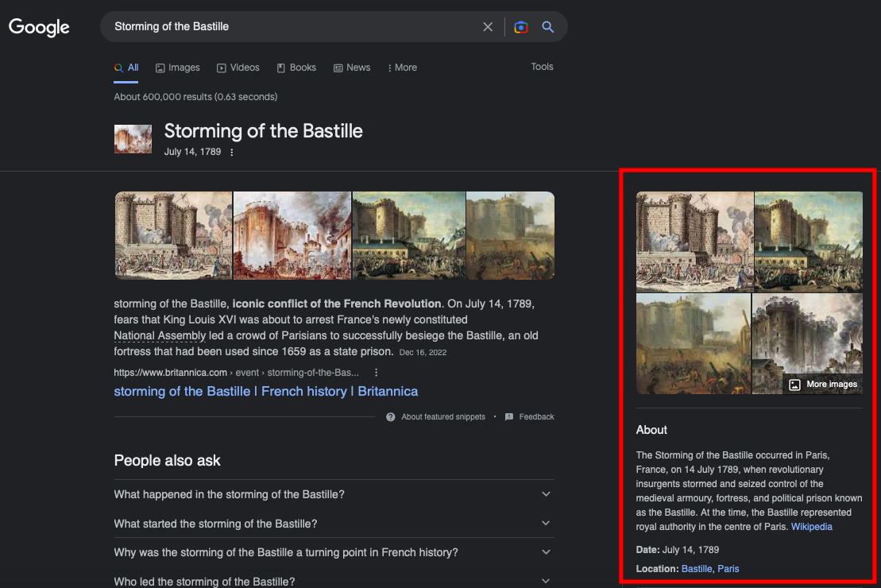The height and width of the screenshot is (588, 881).
Task: Open the first image in the featured snippet strip
Action: point(173,235)
